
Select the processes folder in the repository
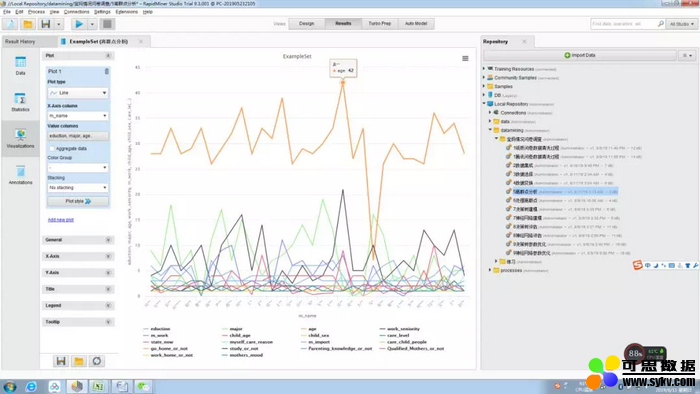[x=511, y=270]
